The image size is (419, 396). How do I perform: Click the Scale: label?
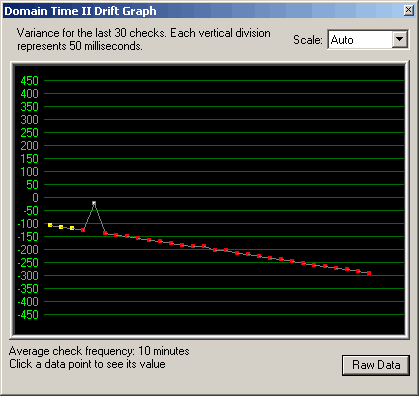(308, 40)
